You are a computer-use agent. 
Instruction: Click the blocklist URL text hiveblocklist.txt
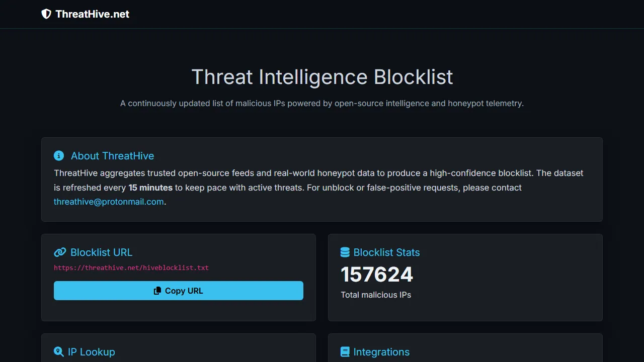131,267
